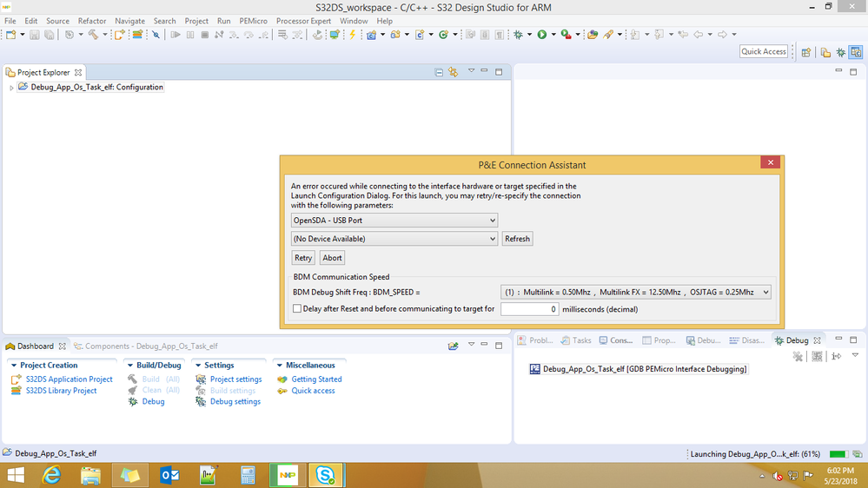Open Internet Explorer from the taskbar

tap(51, 475)
